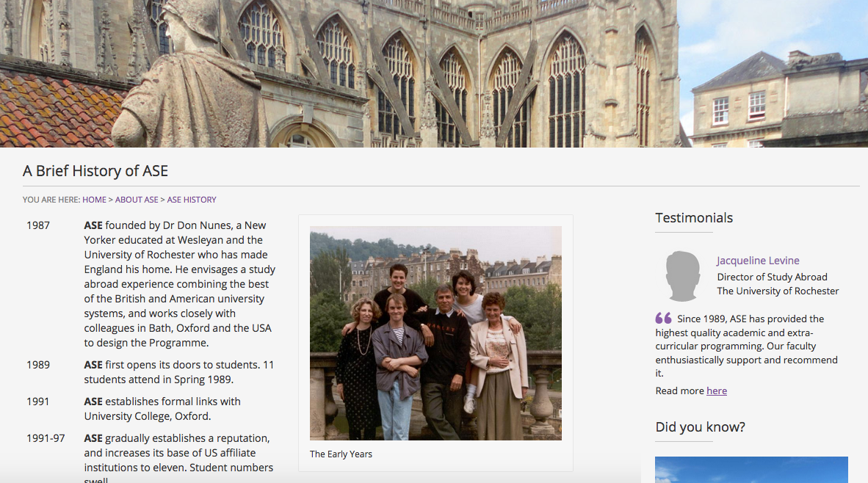Click the Testimonials section heading
The width and height of the screenshot is (868, 483).
click(694, 217)
